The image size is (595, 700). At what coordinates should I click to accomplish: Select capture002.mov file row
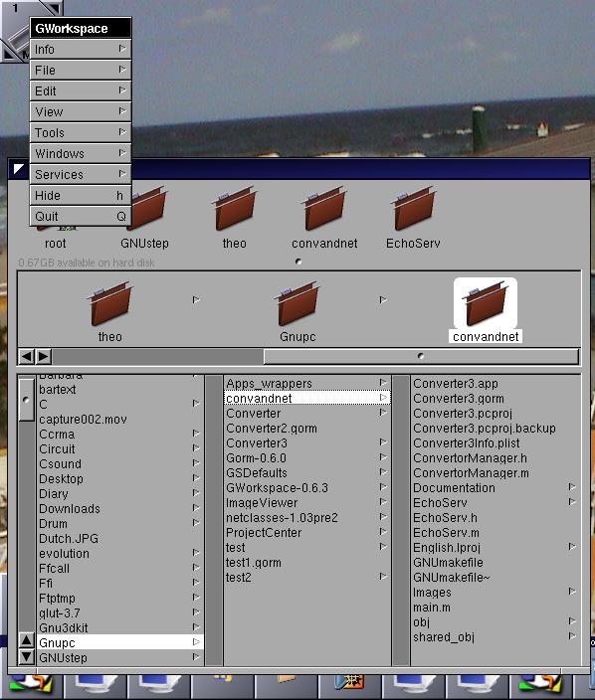click(x=120, y=420)
